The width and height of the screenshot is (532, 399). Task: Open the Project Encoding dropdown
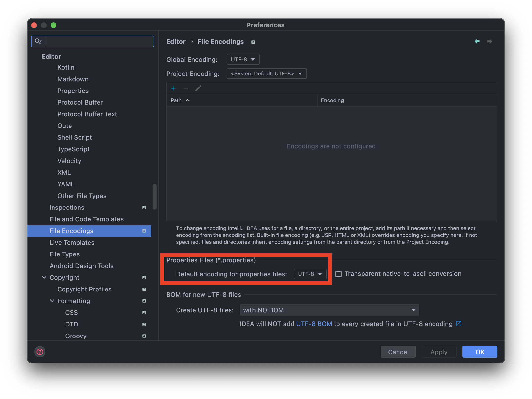tap(266, 73)
